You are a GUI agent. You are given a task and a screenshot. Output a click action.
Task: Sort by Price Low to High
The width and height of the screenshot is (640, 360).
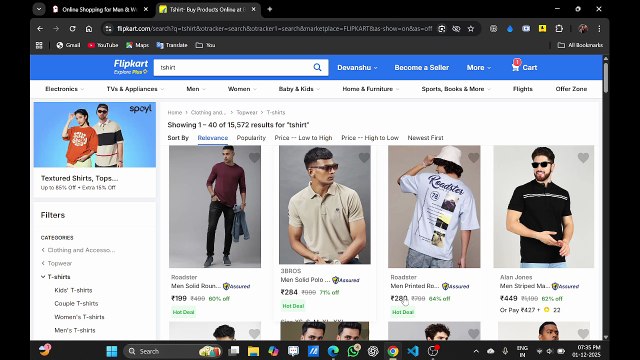click(303, 138)
